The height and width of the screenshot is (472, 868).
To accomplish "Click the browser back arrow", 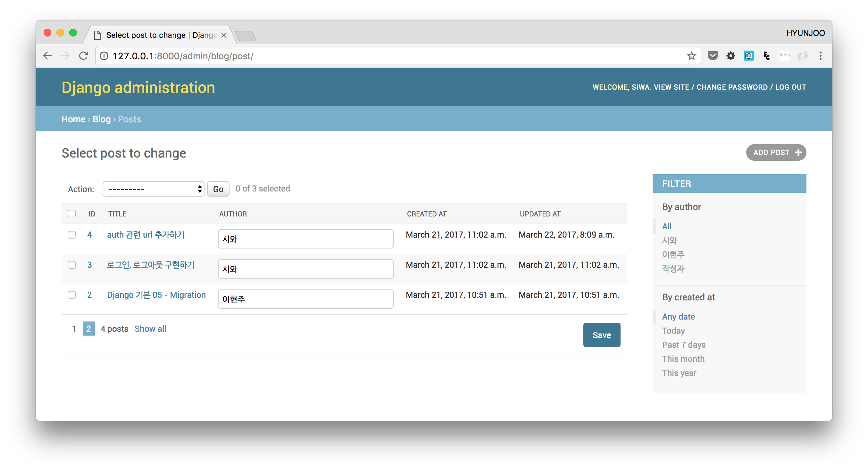I will pyautogui.click(x=47, y=56).
